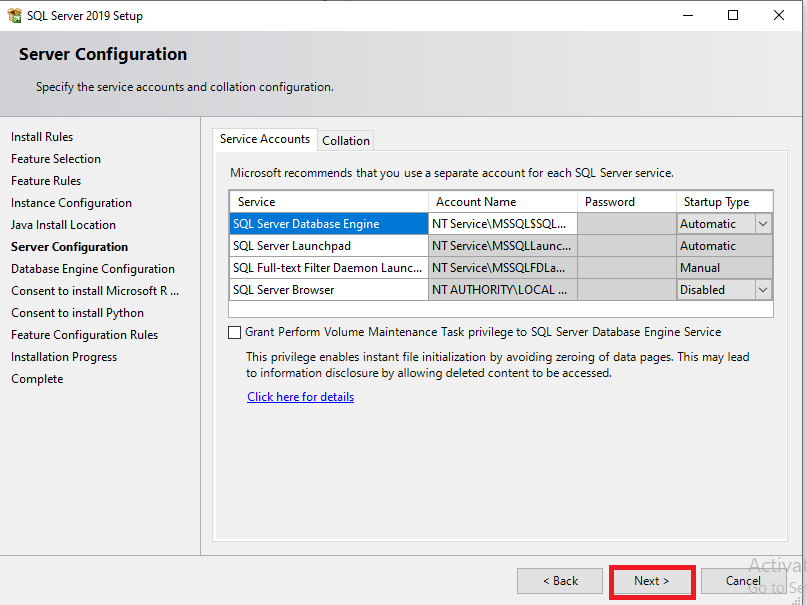This screenshot has width=807, height=605.
Task: Open Startup Type dropdown for SQL Server Browser
Action: (x=763, y=290)
